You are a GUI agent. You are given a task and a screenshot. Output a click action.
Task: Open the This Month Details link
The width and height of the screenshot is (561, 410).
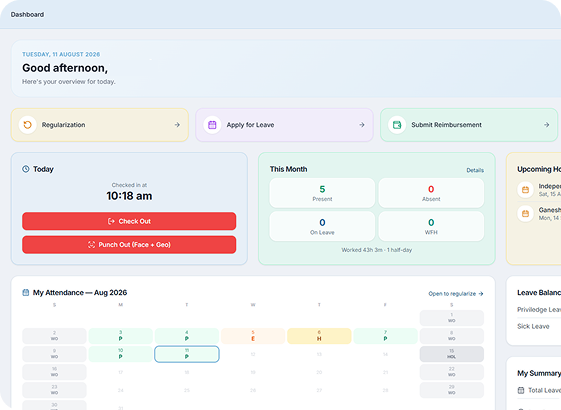[475, 170]
